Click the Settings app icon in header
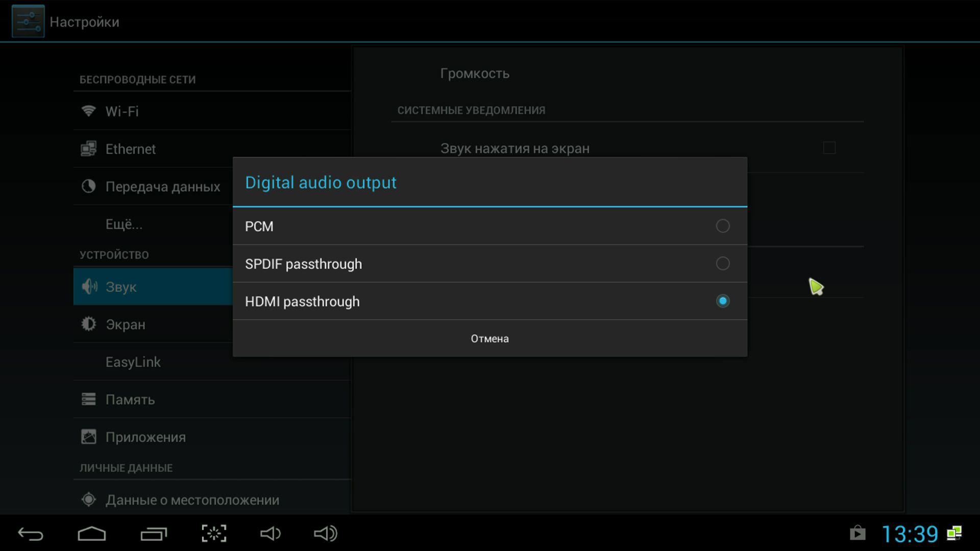Screen dimensions: 980x551 click(28, 21)
